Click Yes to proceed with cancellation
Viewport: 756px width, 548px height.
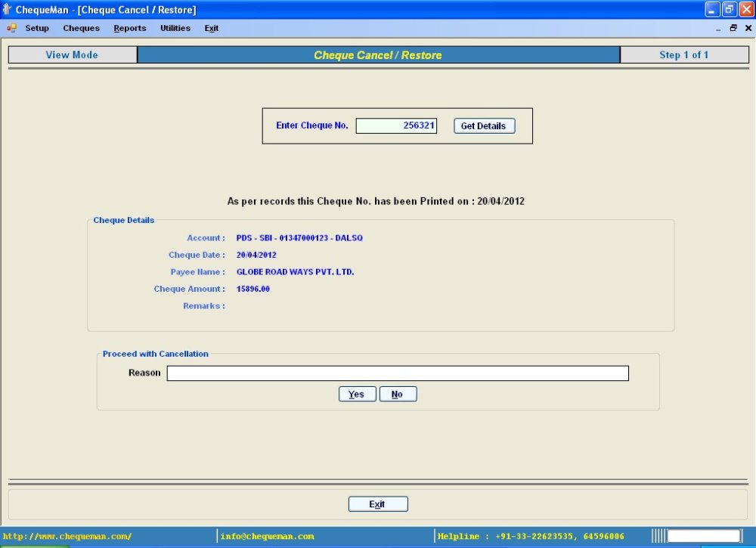[356, 394]
